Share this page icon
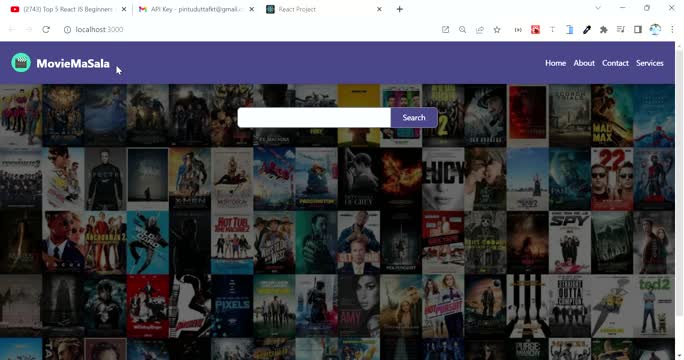The height and width of the screenshot is (360, 684). click(x=480, y=30)
